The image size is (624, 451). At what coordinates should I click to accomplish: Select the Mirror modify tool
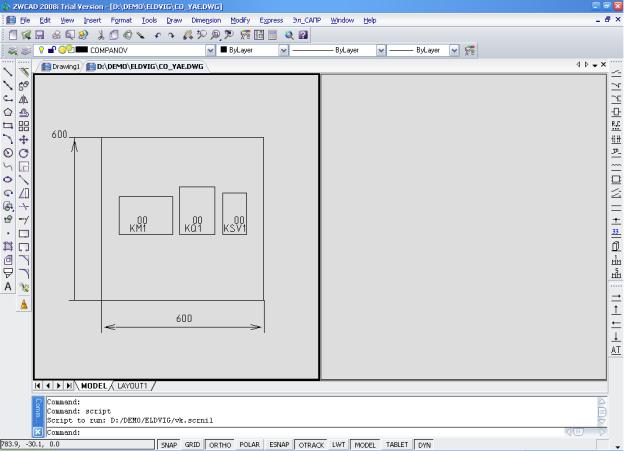(24, 100)
